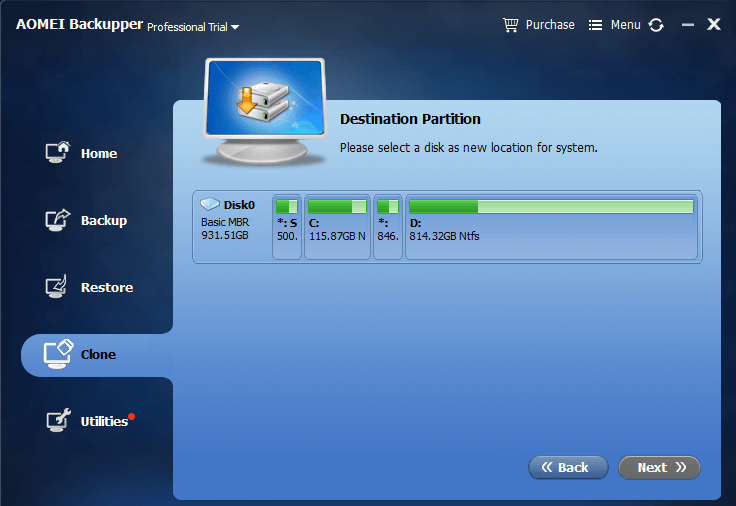
Task: Click the Purchase shopping cart icon
Action: 510,24
